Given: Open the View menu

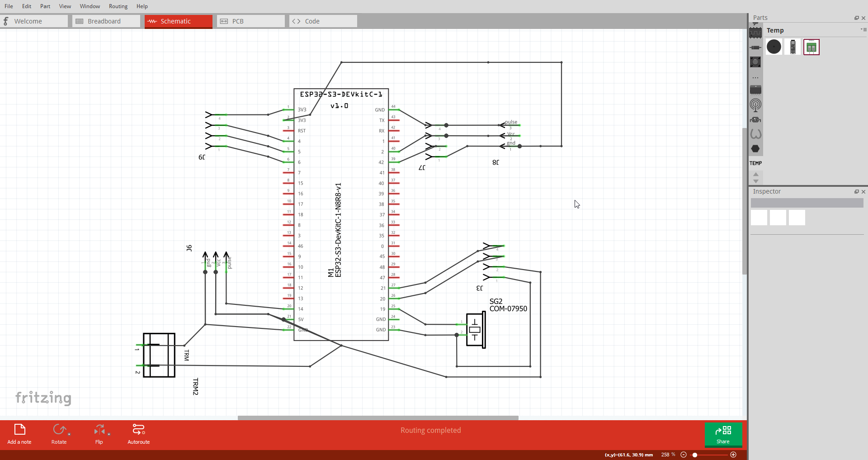Looking at the screenshot, I should click(x=65, y=6).
